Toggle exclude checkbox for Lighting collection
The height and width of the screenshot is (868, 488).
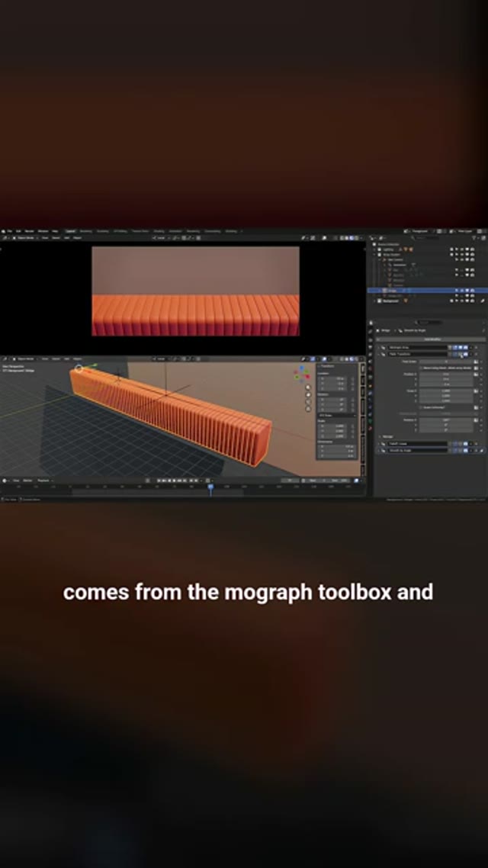451,249
